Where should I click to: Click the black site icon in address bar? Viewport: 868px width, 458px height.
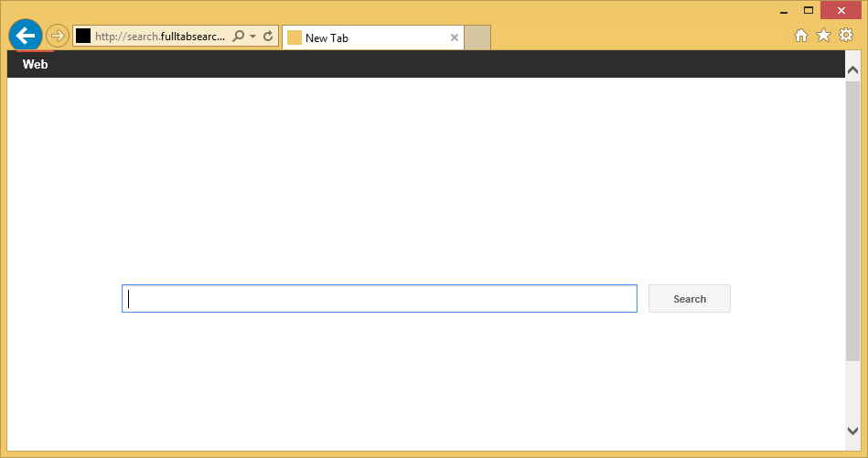83,37
